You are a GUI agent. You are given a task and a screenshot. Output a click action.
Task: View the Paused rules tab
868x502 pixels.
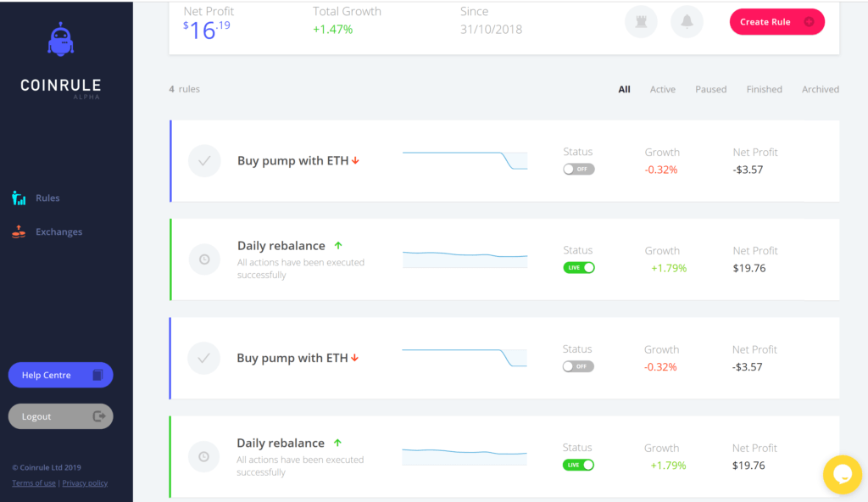click(711, 89)
